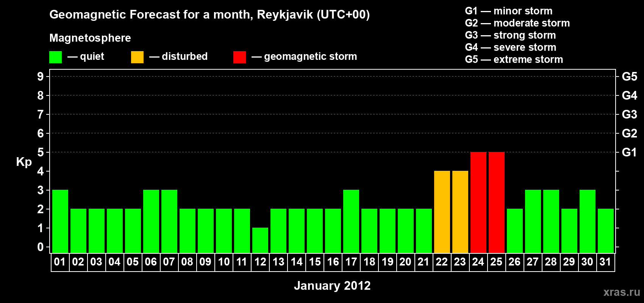The width and height of the screenshot is (644, 303).
Task: Click the 'quiet' legend label
Action: [92, 56]
